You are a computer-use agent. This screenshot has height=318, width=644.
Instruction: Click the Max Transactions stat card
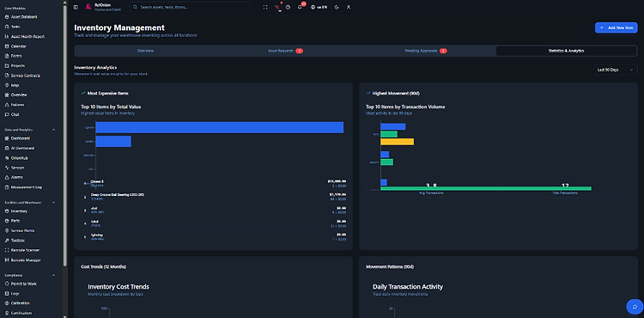565,189
